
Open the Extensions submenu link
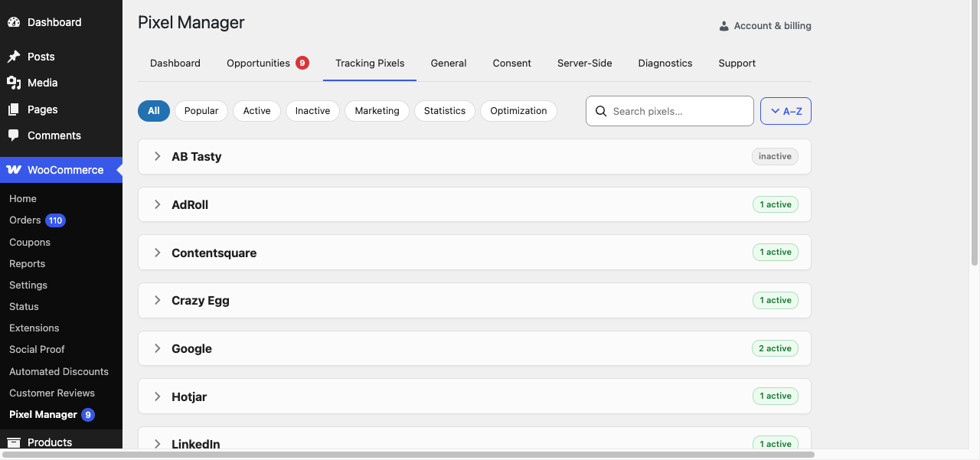(x=34, y=328)
